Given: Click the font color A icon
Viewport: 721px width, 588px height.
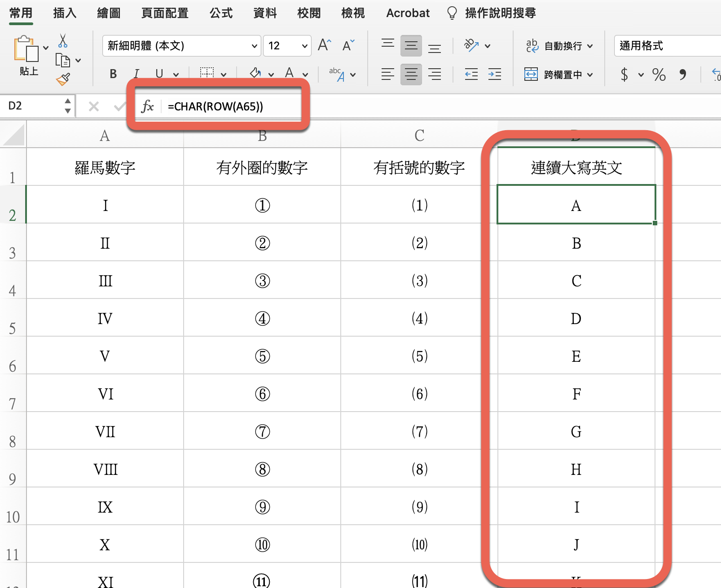Looking at the screenshot, I should (x=290, y=73).
